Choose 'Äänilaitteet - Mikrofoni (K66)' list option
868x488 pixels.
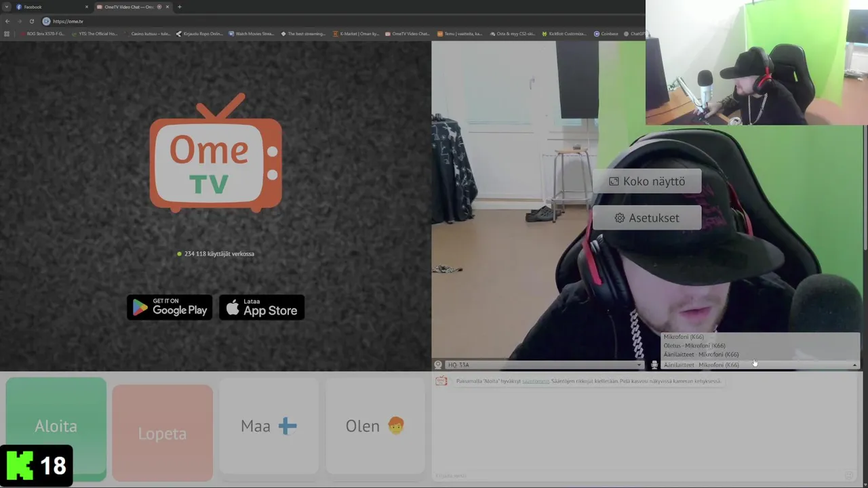pyautogui.click(x=701, y=354)
